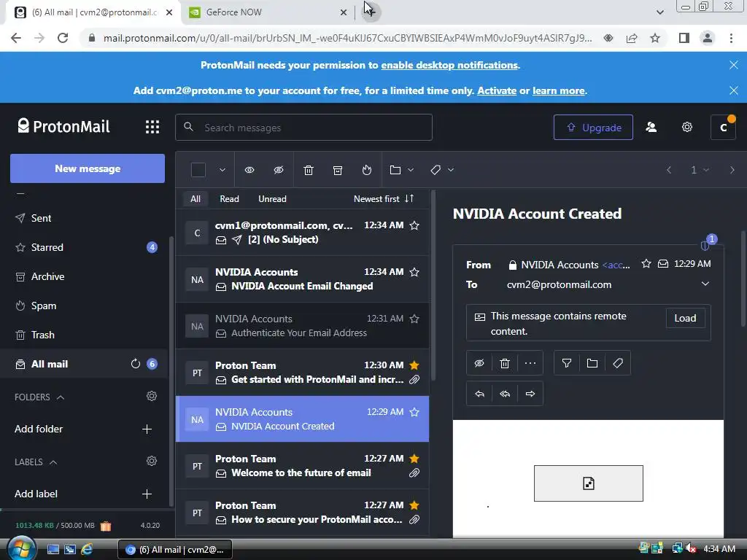
Task: Open the contacts icon in header
Action: [651, 127]
